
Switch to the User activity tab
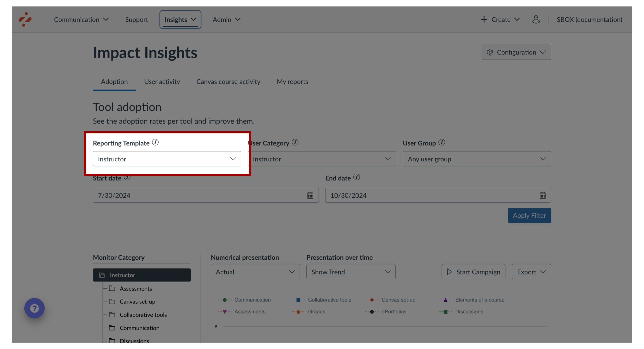163,82
